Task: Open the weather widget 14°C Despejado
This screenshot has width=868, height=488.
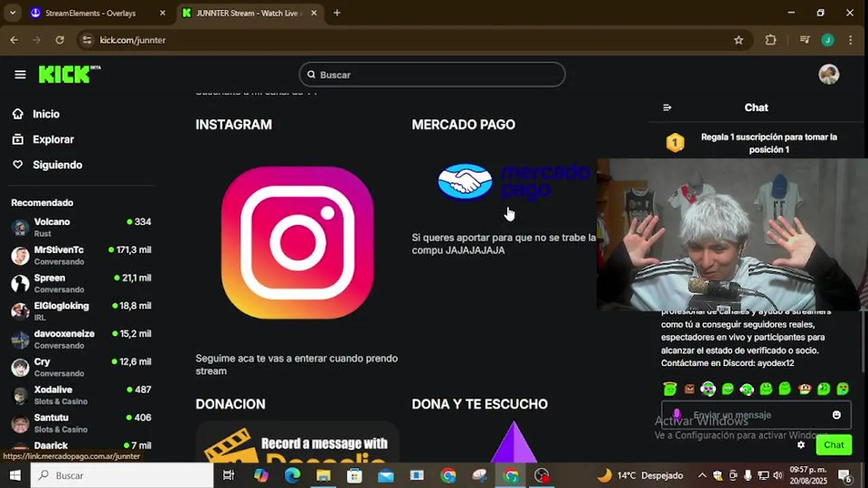Action: pos(639,475)
